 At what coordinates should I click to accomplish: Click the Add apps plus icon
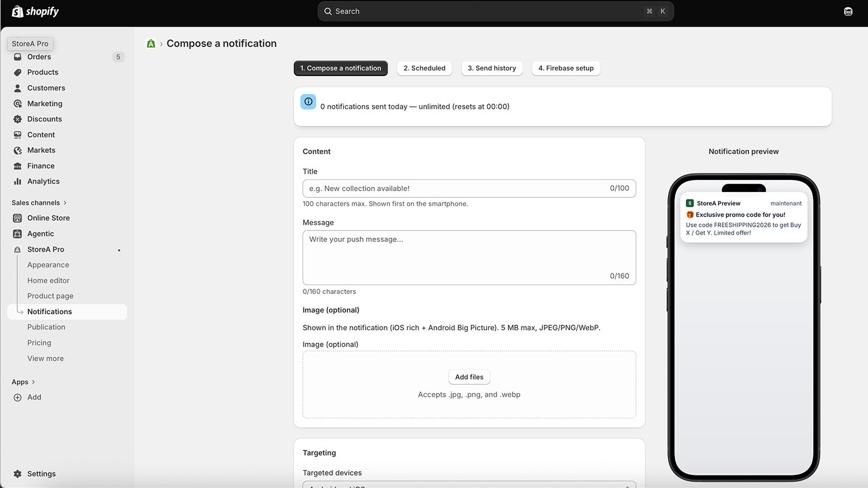(17, 397)
